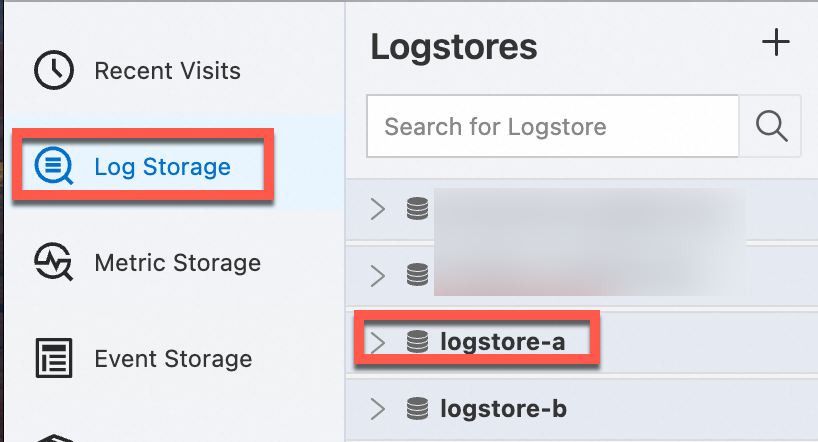Expand the first blurred logstore chevron
This screenshot has width=818, height=442.
pyautogui.click(x=377, y=208)
